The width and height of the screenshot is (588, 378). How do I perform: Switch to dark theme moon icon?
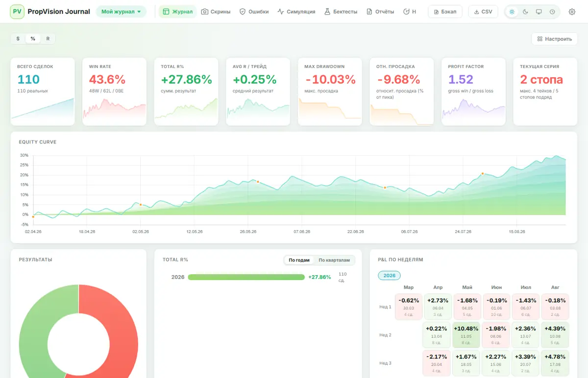pyautogui.click(x=525, y=12)
